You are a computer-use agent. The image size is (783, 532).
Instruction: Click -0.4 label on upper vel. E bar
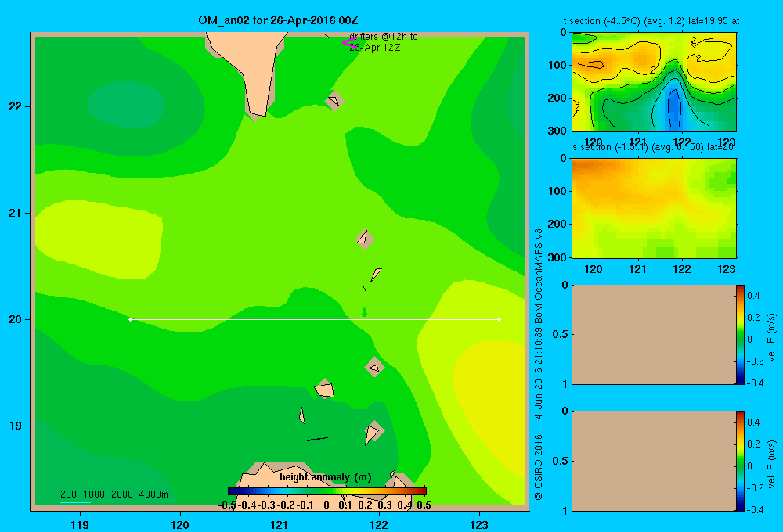click(x=755, y=383)
